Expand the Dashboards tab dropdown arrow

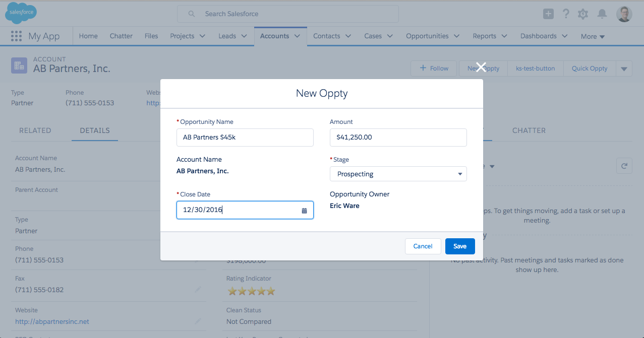tap(564, 36)
